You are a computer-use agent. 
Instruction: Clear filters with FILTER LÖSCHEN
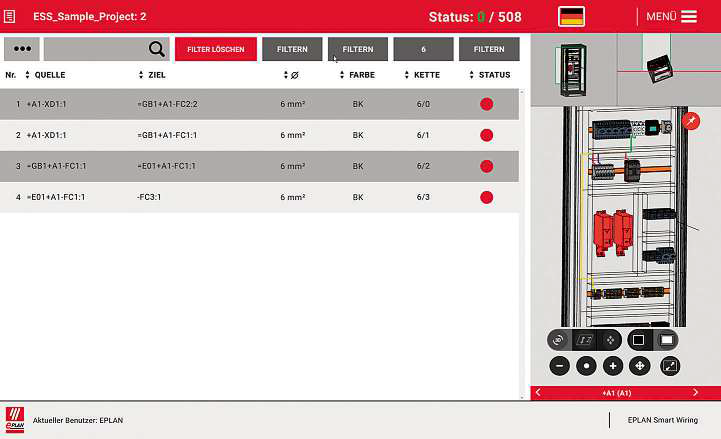(x=216, y=49)
